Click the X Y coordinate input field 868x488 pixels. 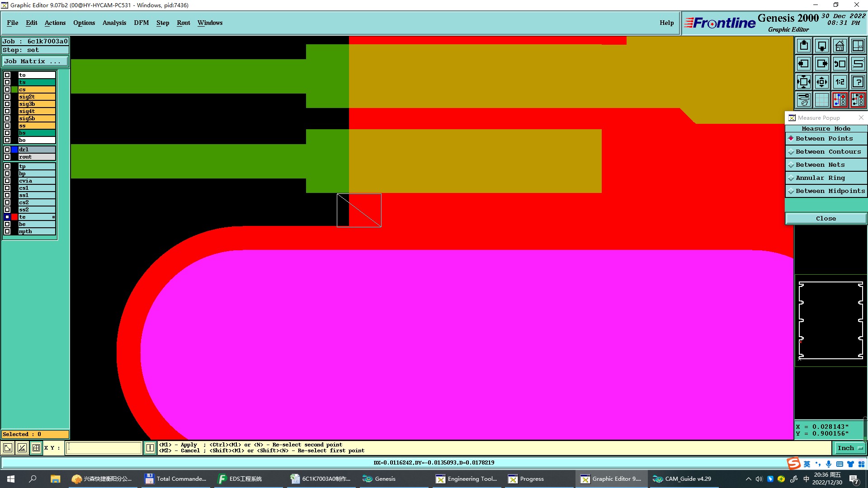tap(104, 448)
